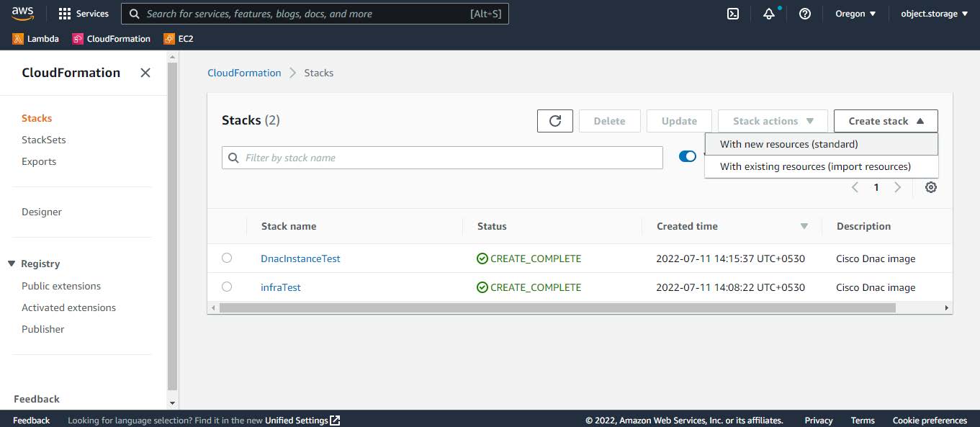Collapse the Registry section
This screenshot has height=427, width=980.
pyautogui.click(x=12, y=264)
